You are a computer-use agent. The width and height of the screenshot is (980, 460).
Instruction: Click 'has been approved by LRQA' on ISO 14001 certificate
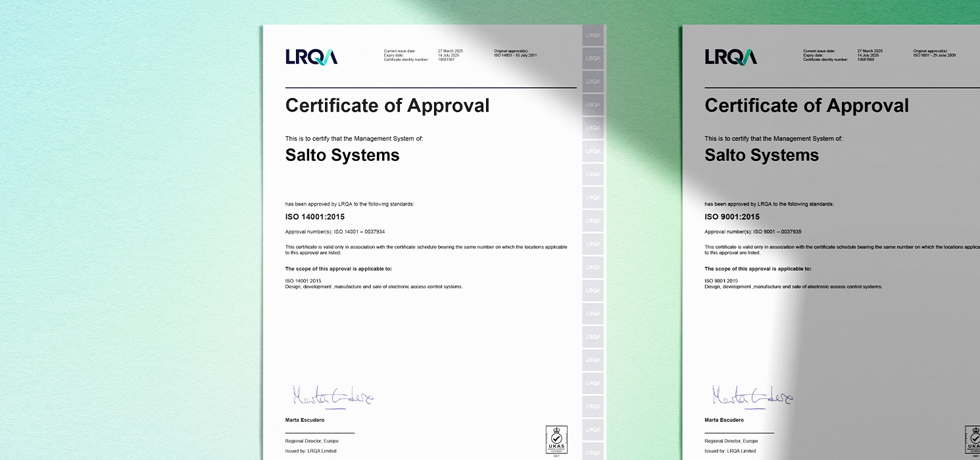pos(350,204)
